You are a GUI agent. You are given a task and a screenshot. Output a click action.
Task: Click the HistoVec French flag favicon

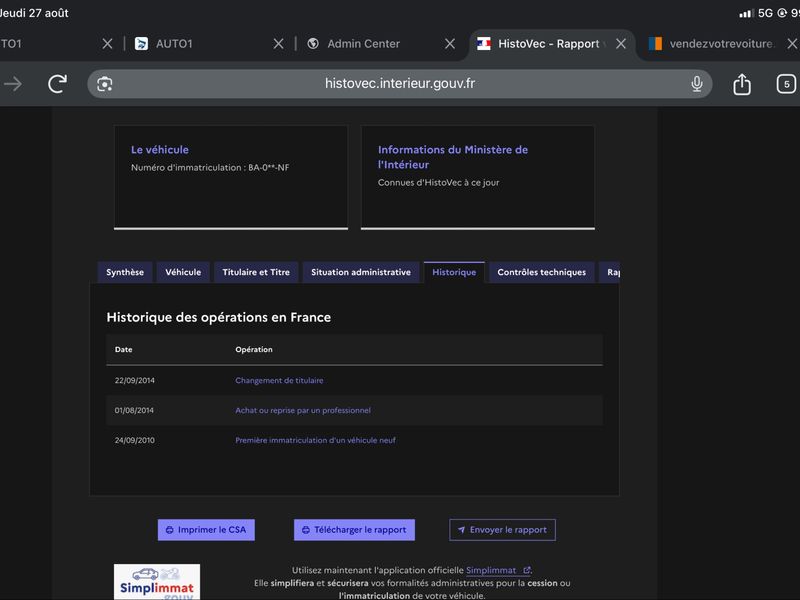pos(484,44)
